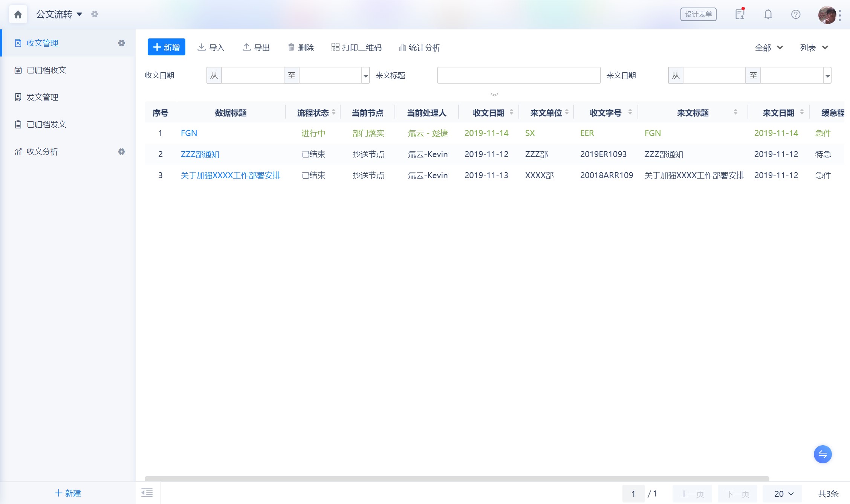The height and width of the screenshot is (504, 850).
Task: Click the 共3条 total count
Action: (828, 493)
